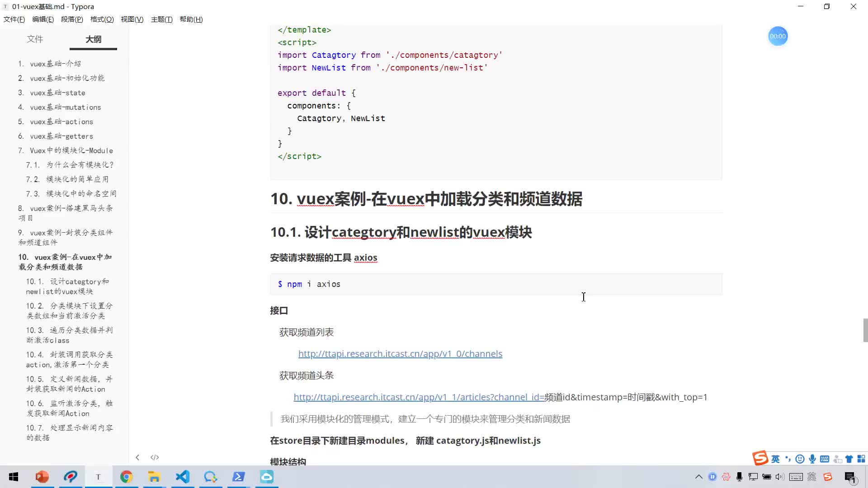This screenshot has width=868, height=488.
Task: Click inside the npm i axios code block
Action: coord(496,284)
